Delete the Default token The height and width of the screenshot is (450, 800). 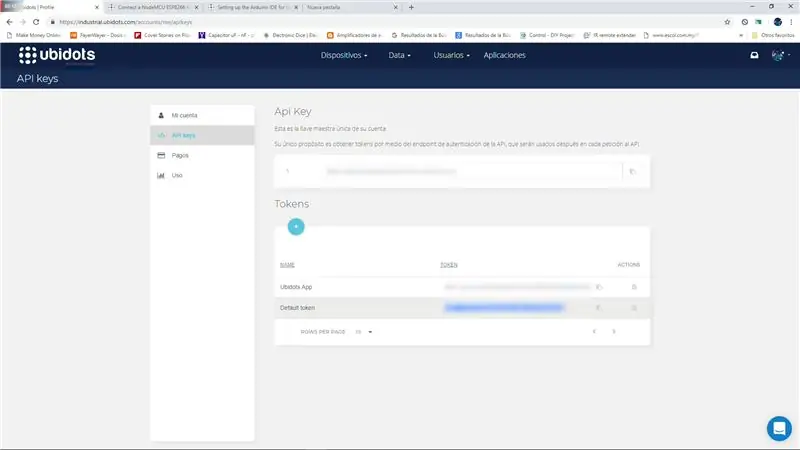click(x=634, y=308)
